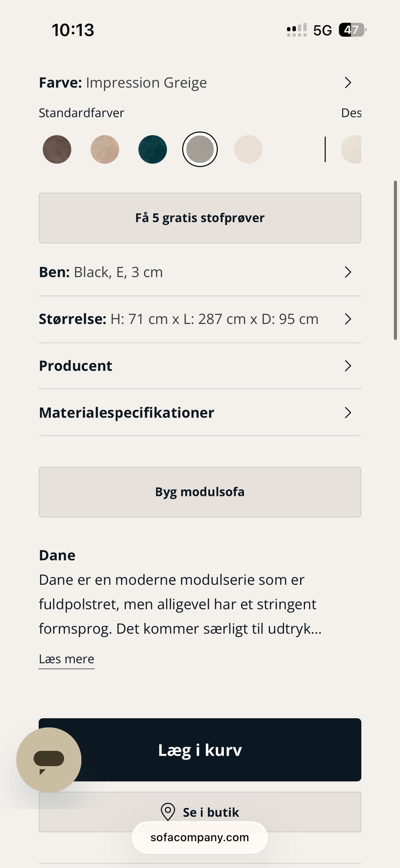Expand the Farve color options chevron
This screenshot has width=400, height=868.
click(x=348, y=83)
